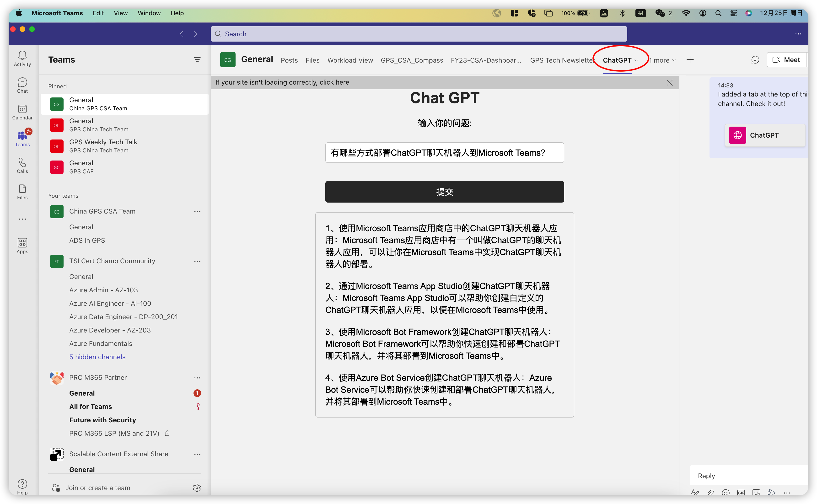Screen dimensions: 817x504
Task: Switch to the Files tab
Action: 312,60
